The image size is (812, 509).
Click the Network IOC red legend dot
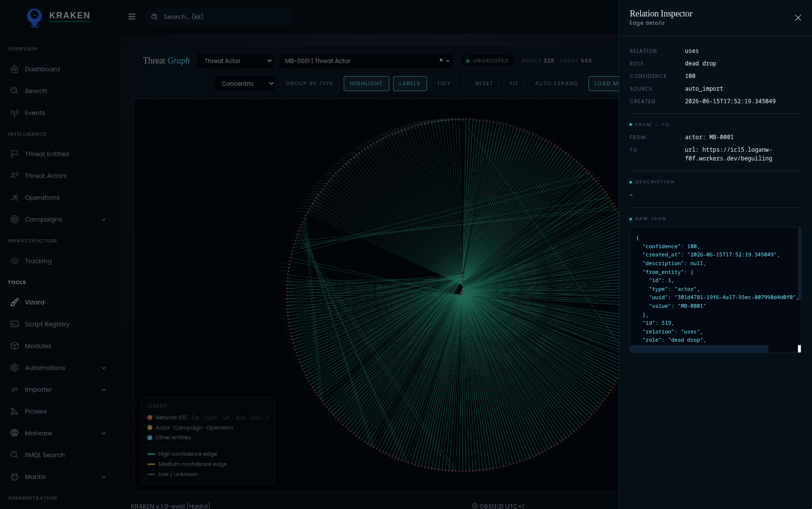[x=150, y=417]
